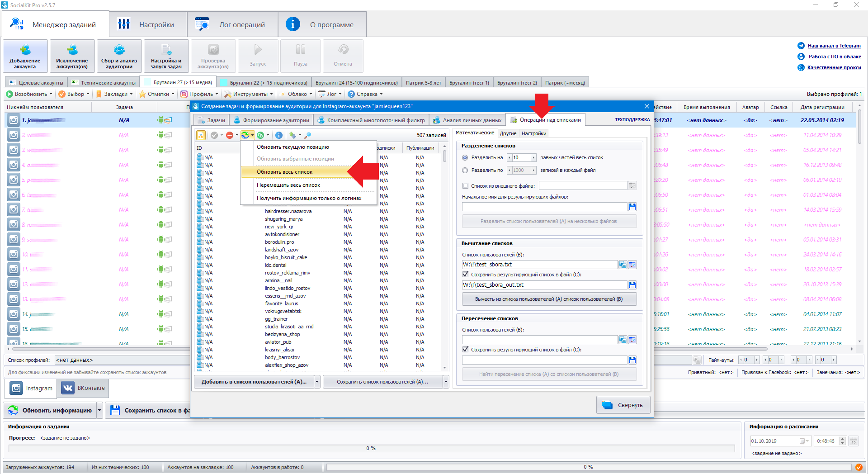
Task: Click save icon next to W:\!\test_sbora_out.txt
Action: coord(632,285)
